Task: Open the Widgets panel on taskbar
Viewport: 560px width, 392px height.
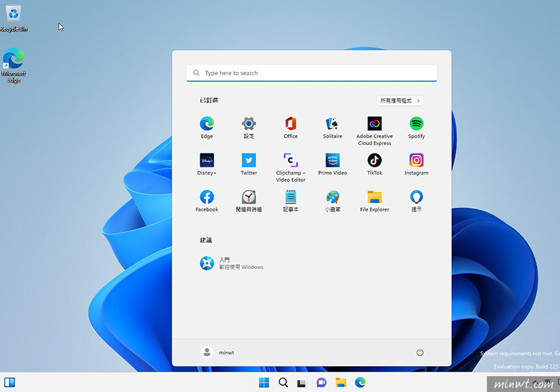Action: pyautogui.click(x=10, y=383)
